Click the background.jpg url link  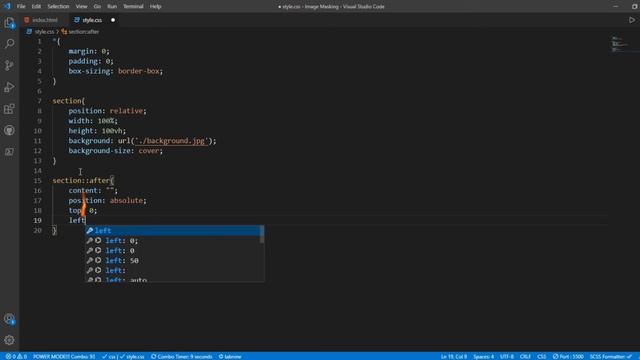tap(171, 141)
